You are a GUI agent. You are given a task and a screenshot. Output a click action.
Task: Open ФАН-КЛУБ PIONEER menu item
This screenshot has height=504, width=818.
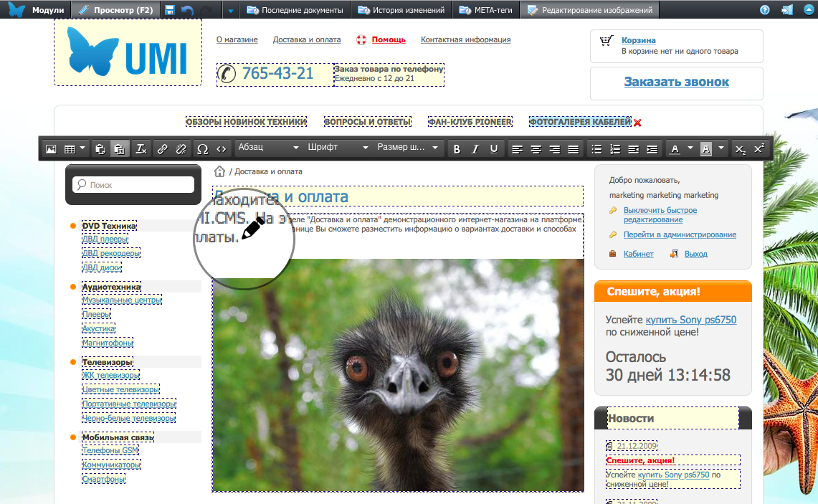[470, 122]
